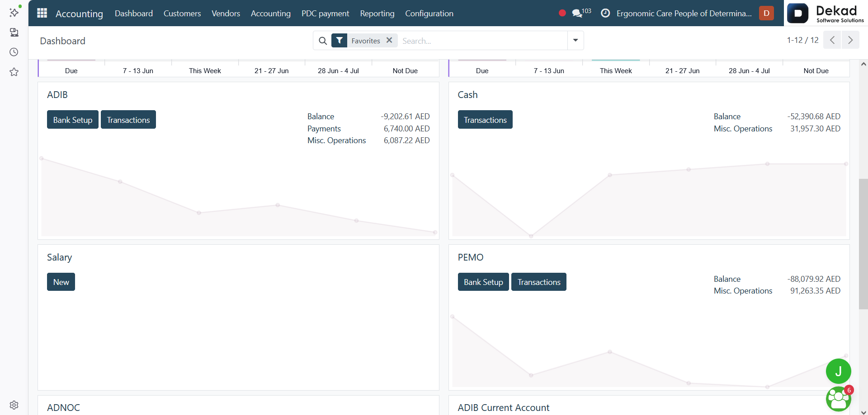The height and width of the screenshot is (415, 868).
Task: Click the star favorites icon in sidebar
Action: [14, 72]
